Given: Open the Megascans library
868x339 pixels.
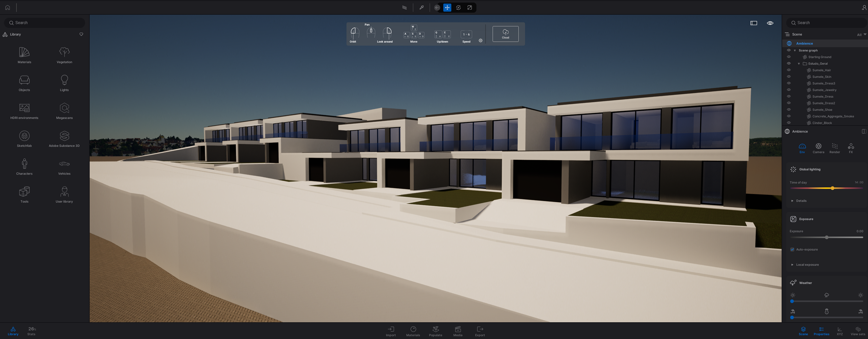Looking at the screenshot, I should tap(64, 111).
